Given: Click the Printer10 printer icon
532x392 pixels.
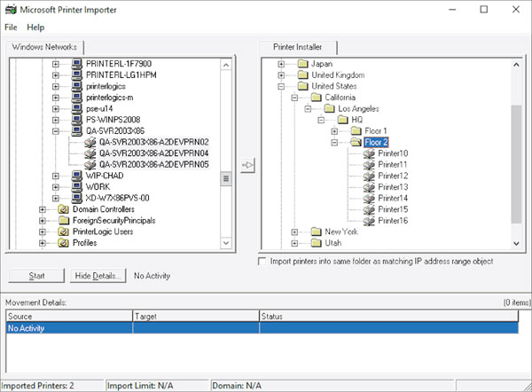Looking at the screenshot, I should [368, 153].
